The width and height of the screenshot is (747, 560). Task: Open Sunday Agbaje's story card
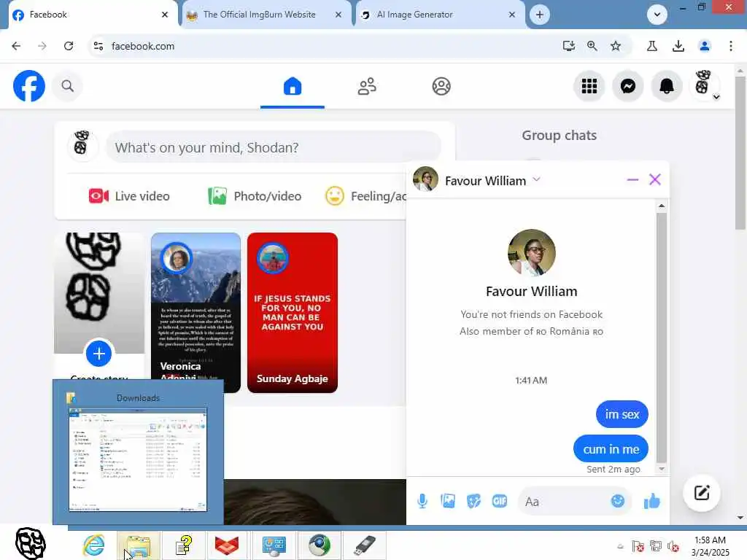click(293, 312)
